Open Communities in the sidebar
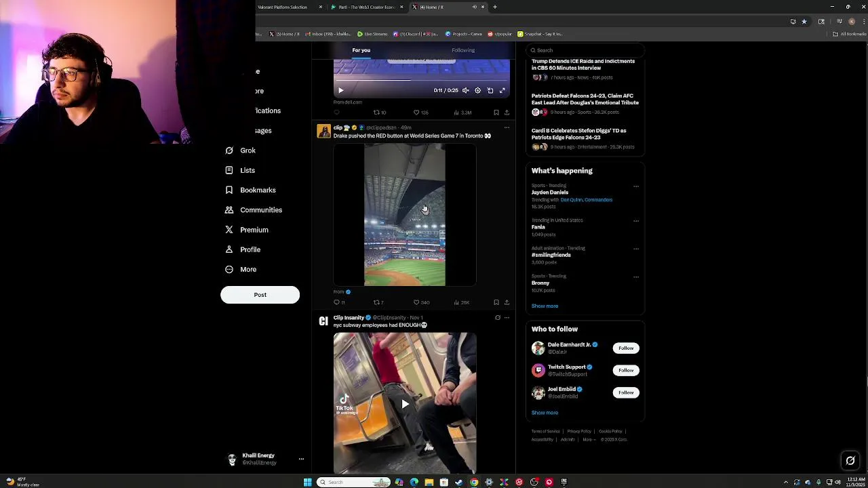The width and height of the screenshot is (868, 488). (x=253, y=210)
